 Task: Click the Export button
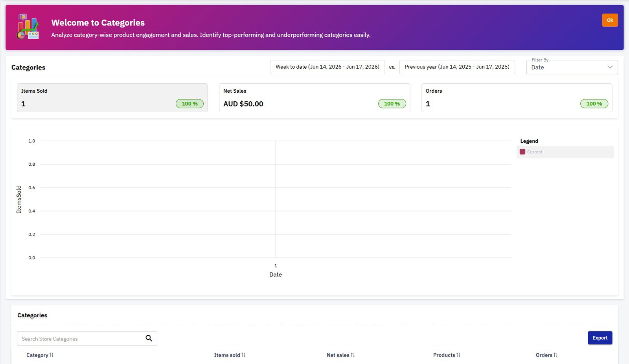[600, 338]
